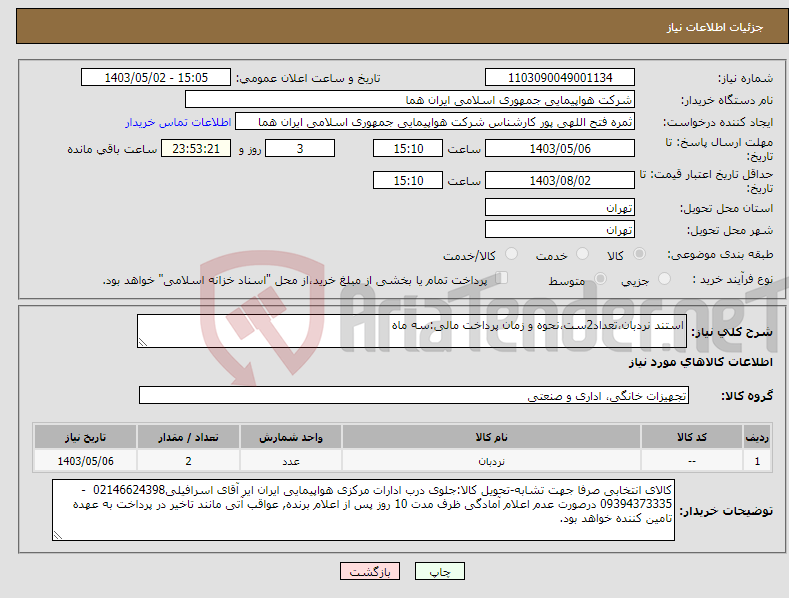Click the نردبان item name cell

coord(491,461)
